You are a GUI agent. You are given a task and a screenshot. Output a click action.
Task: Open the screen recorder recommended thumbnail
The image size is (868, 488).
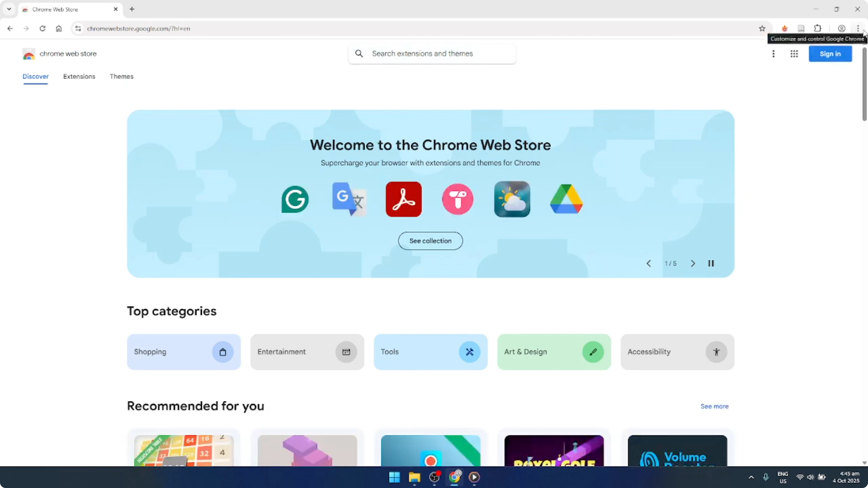pos(430,451)
